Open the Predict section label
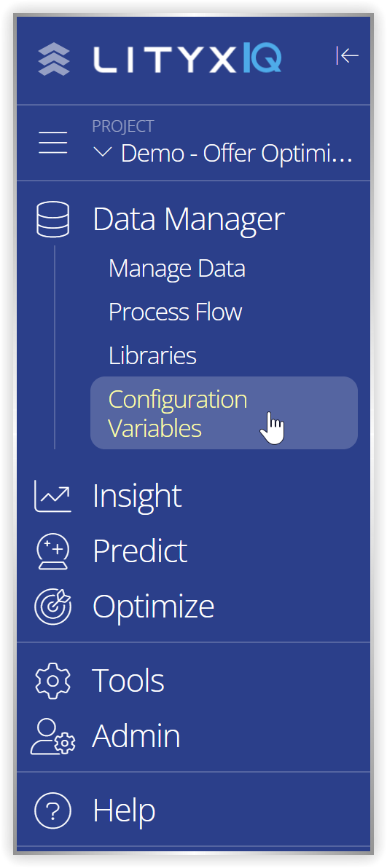Screen dimensions: 387x868 140,551
